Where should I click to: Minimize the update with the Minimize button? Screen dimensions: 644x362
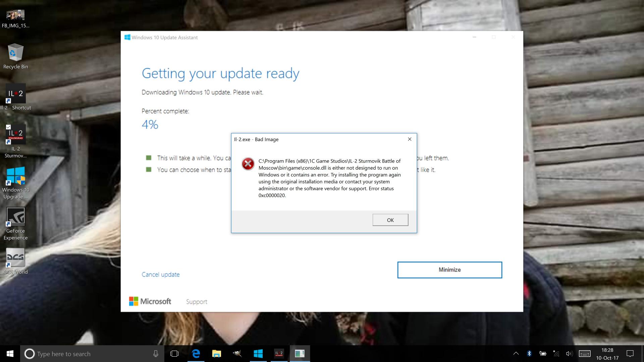449,270
